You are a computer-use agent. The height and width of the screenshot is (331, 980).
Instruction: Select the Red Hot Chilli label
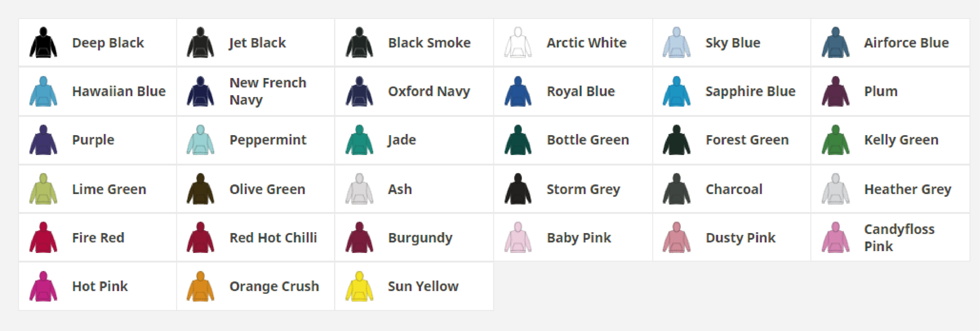273,237
